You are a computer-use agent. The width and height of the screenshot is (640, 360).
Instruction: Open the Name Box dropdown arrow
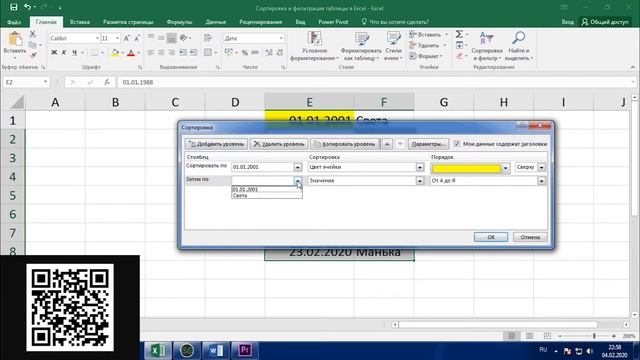(x=45, y=82)
